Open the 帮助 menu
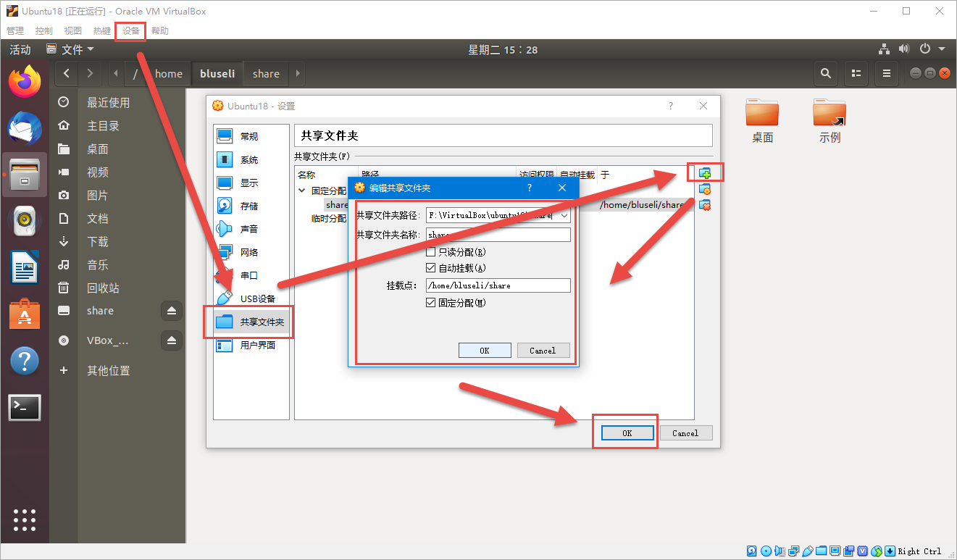 pos(160,31)
